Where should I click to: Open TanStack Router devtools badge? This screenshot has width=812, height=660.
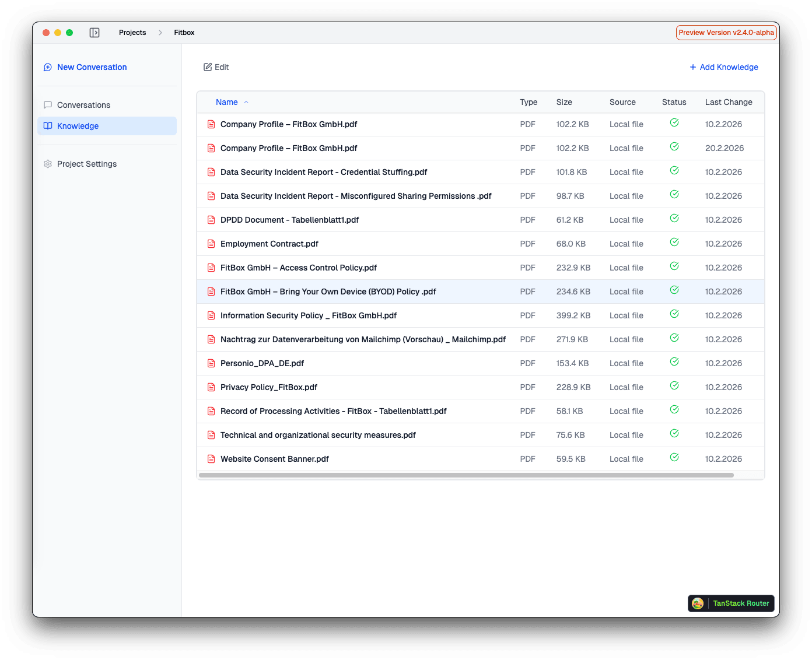pyautogui.click(x=731, y=603)
